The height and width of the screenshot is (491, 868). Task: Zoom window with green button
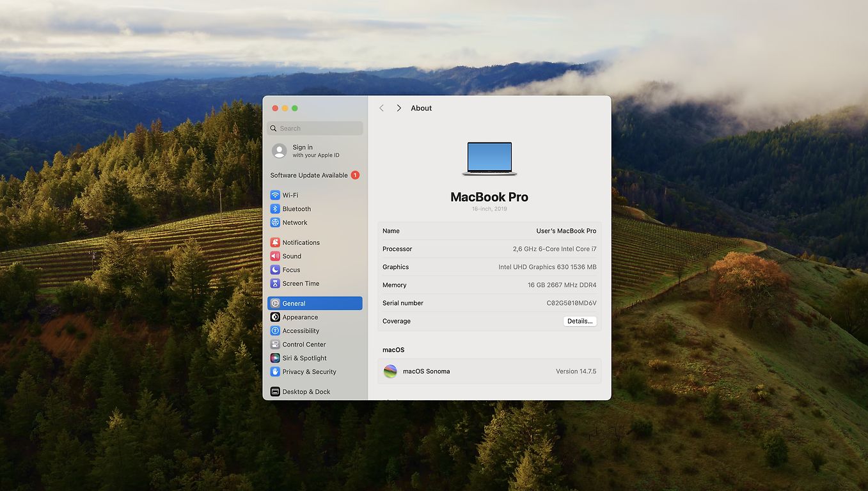294,108
